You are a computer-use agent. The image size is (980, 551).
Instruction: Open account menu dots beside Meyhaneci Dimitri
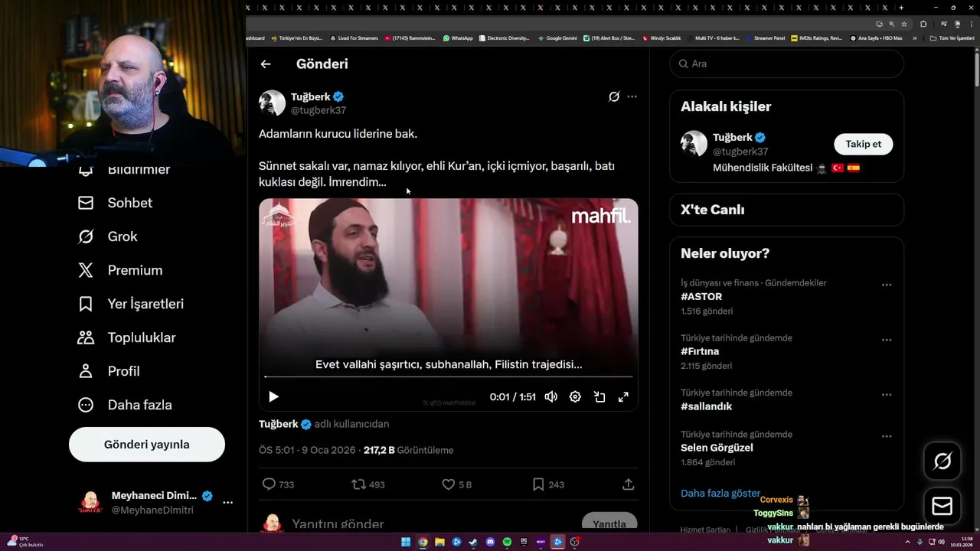point(227,503)
